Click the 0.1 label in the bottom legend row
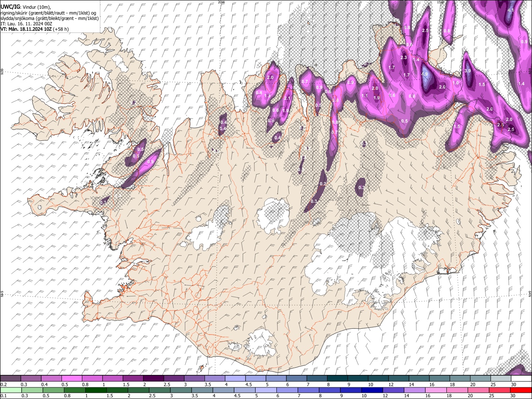Image resolution: width=532 pixels, height=399 pixels. point(3,396)
